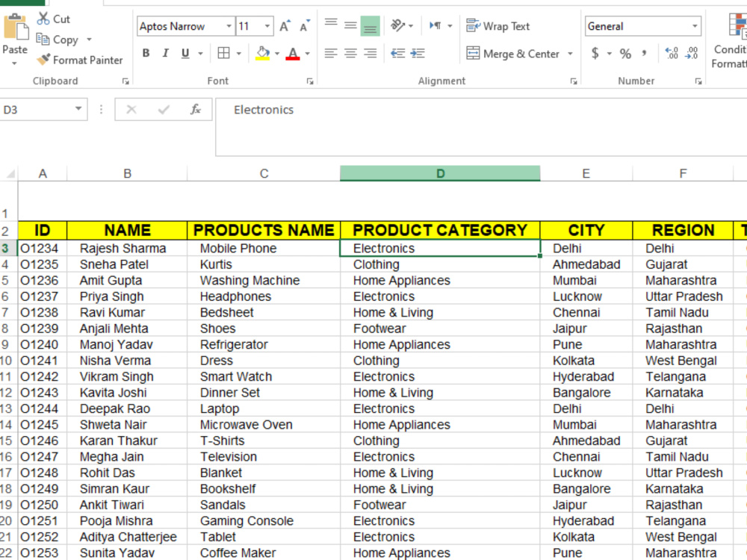Apply percent style format
This screenshot has height=560, width=747.
click(x=625, y=53)
